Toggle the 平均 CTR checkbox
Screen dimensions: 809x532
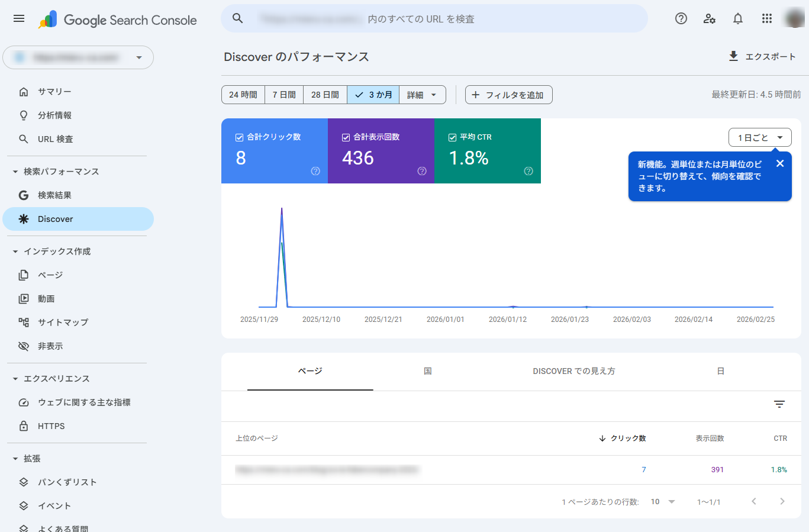(453, 137)
